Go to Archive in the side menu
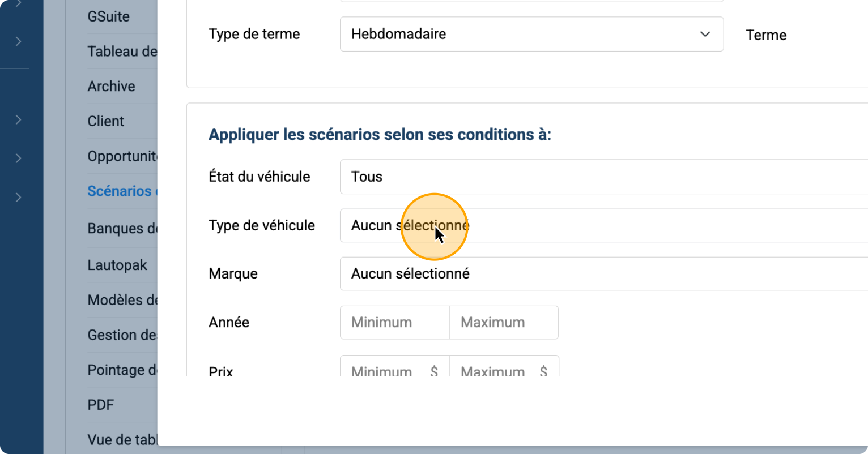Viewport: 868px width, 454px height. click(x=112, y=86)
